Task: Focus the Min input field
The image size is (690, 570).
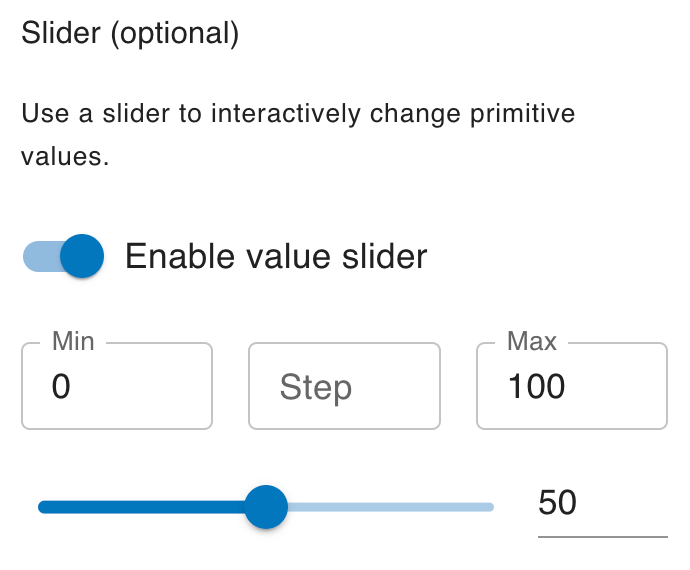Action: click(x=117, y=386)
